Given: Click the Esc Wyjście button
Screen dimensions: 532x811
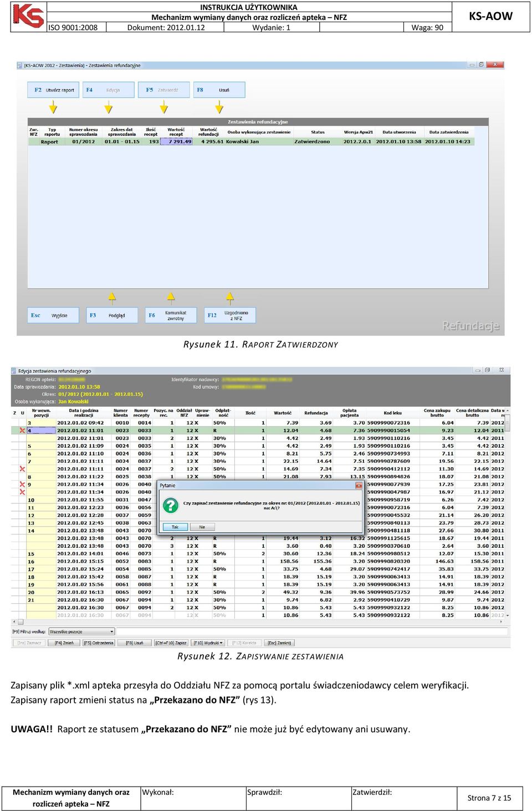Looking at the screenshot, I should 53,315.
